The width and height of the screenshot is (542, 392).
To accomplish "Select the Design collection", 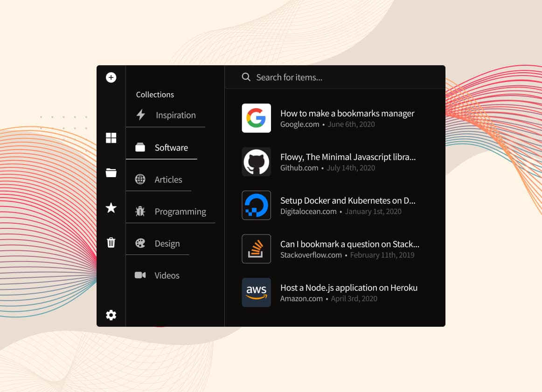I will [157, 243].
